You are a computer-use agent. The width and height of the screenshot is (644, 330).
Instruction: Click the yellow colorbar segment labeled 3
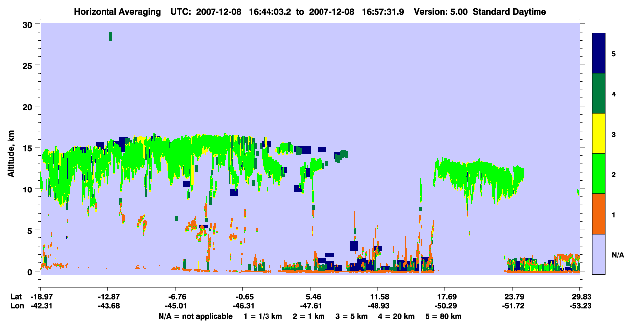[x=599, y=134]
